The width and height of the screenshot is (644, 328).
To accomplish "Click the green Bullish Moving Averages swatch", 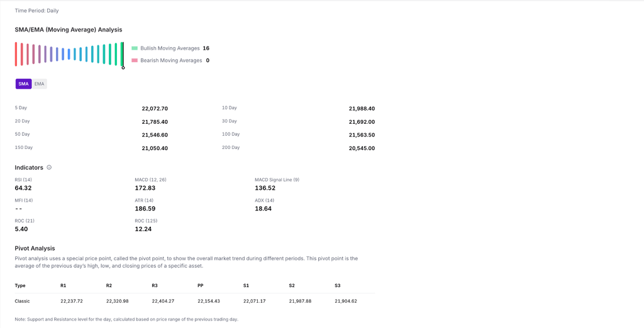I will [x=135, y=48].
